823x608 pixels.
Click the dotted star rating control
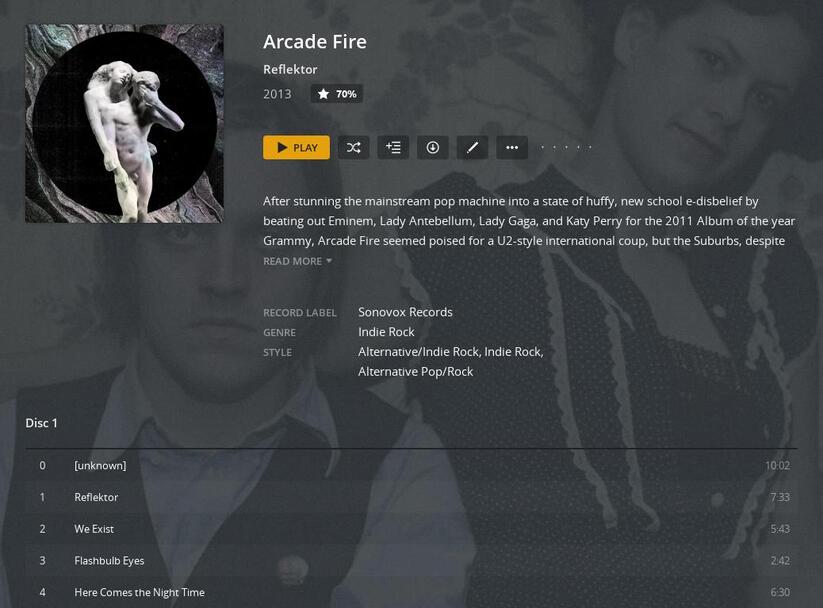(566, 148)
